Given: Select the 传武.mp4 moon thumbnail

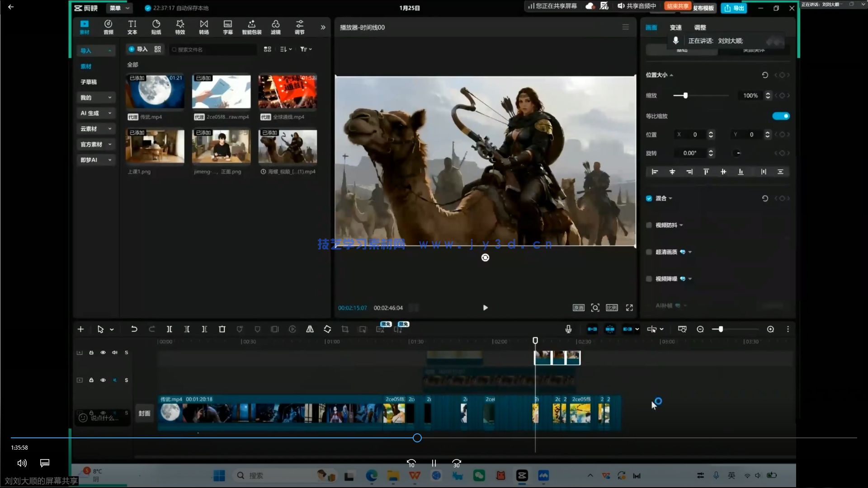Looking at the screenshot, I should pos(155,92).
